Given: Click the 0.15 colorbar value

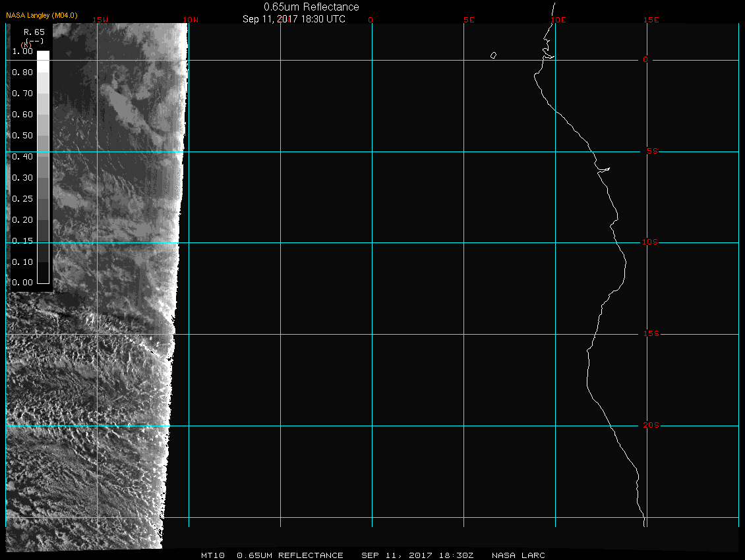Looking at the screenshot, I should (x=22, y=241).
